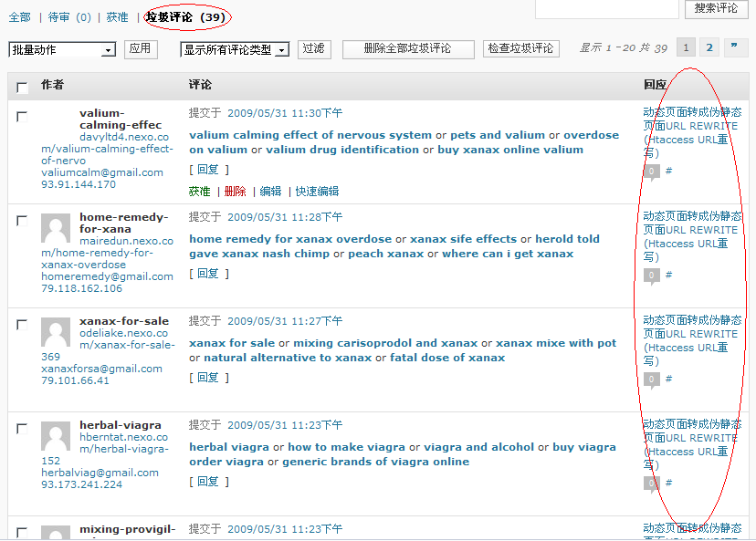Open link 'natural alternative to xanax'
This screenshot has height=541, width=756.
point(288,358)
